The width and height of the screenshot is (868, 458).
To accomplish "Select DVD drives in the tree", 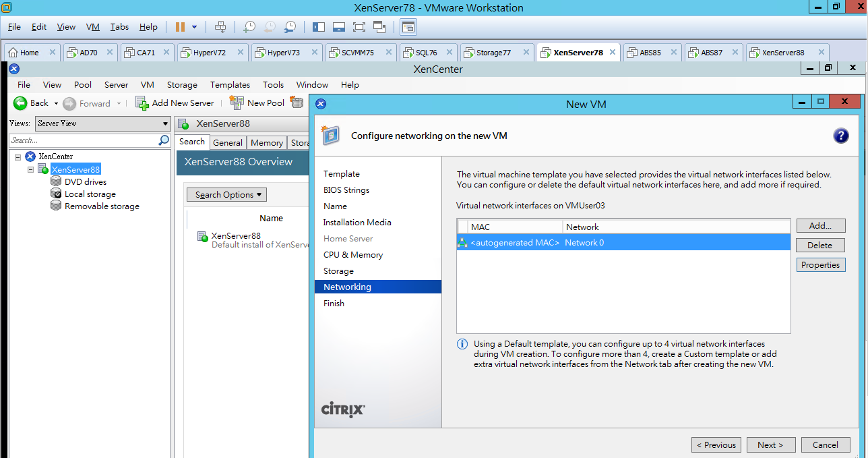I will pos(85,182).
